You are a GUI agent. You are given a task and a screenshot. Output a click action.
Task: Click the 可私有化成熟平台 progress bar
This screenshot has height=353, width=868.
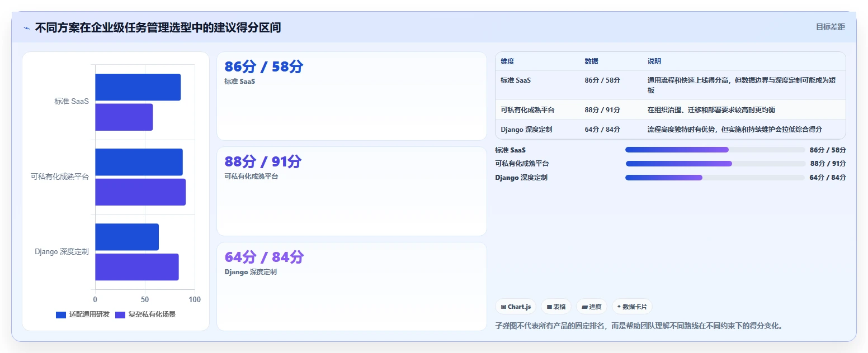point(715,164)
